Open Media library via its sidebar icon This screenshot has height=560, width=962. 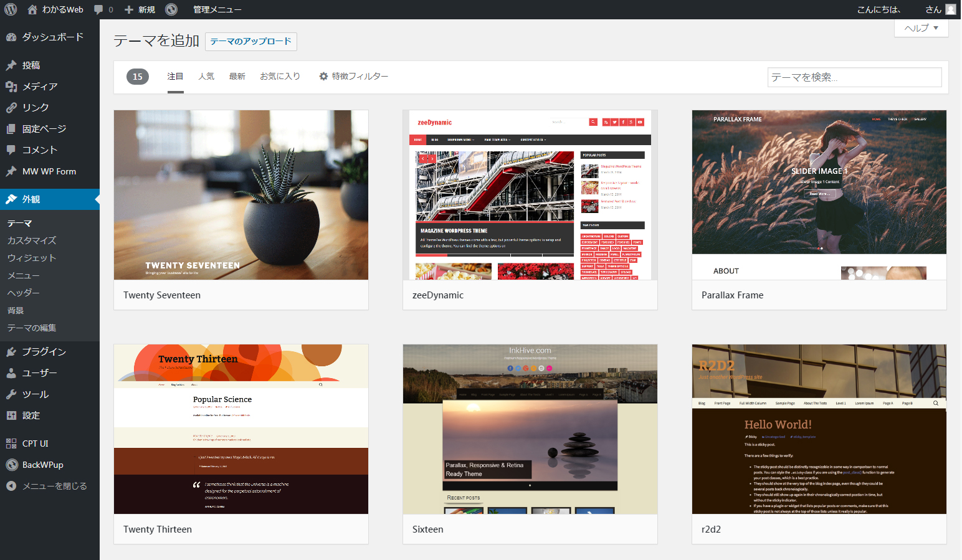point(11,87)
